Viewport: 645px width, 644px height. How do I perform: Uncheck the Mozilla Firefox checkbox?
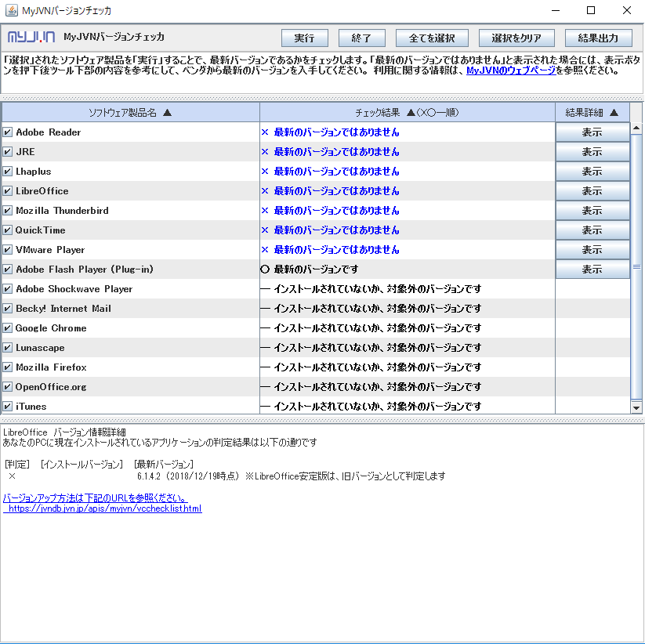click(x=7, y=367)
